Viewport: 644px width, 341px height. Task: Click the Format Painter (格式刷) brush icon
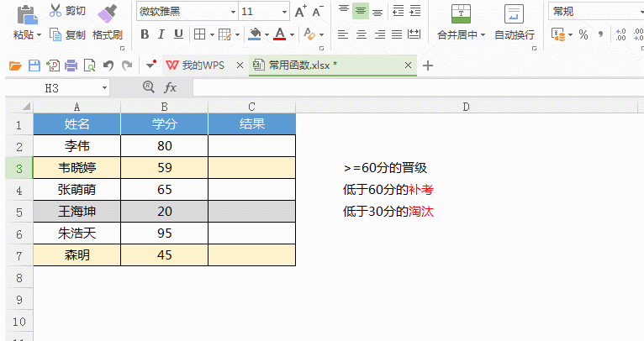[107, 13]
